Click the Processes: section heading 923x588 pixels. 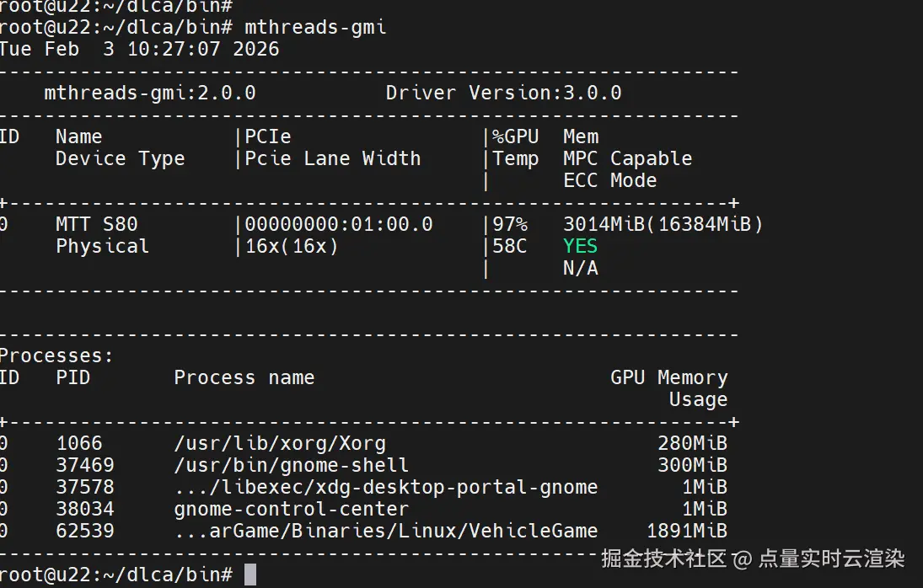tap(56, 355)
